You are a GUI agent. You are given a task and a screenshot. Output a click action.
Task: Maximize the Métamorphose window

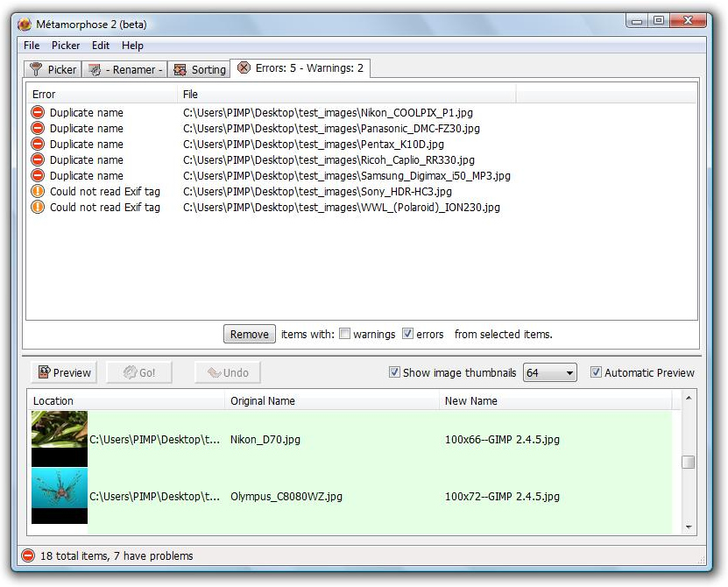point(659,20)
